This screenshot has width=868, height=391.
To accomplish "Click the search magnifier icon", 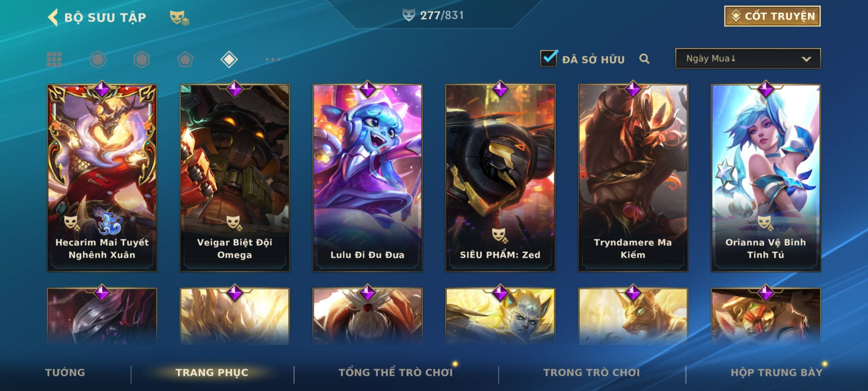I will click(644, 59).
